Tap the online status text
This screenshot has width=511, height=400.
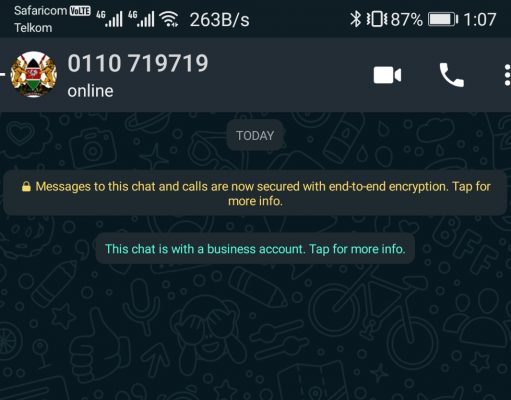[x=90, y=91]
